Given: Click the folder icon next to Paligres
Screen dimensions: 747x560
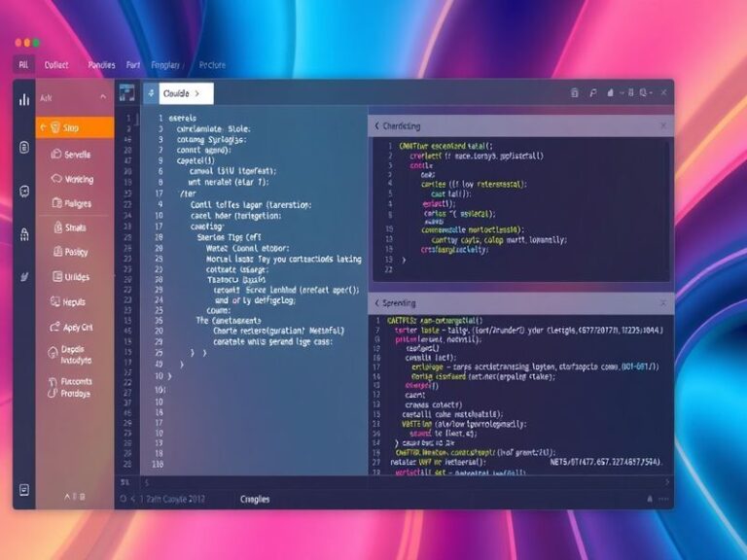Looking at the screenshot, I should pyautogui.click(x=56, y=203).
